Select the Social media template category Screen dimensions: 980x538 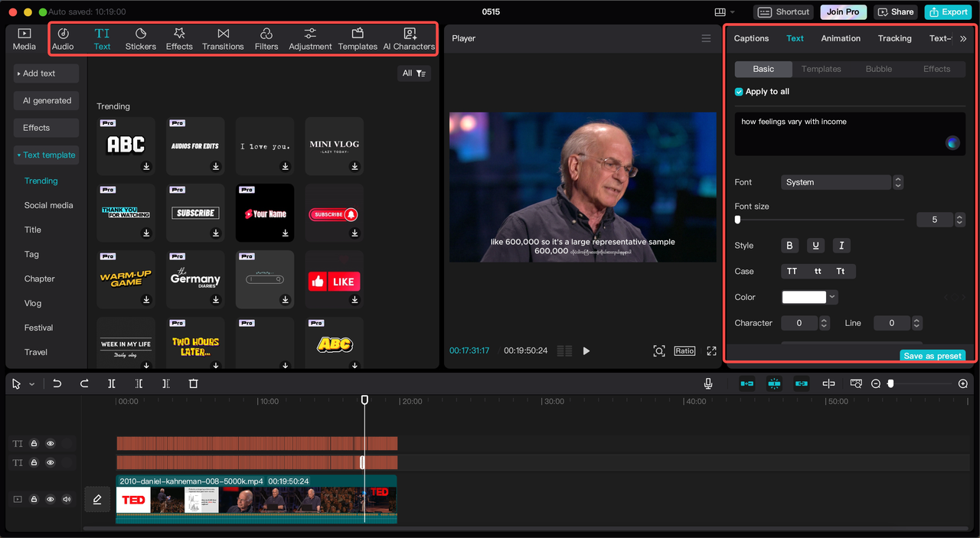pos(49,205)
